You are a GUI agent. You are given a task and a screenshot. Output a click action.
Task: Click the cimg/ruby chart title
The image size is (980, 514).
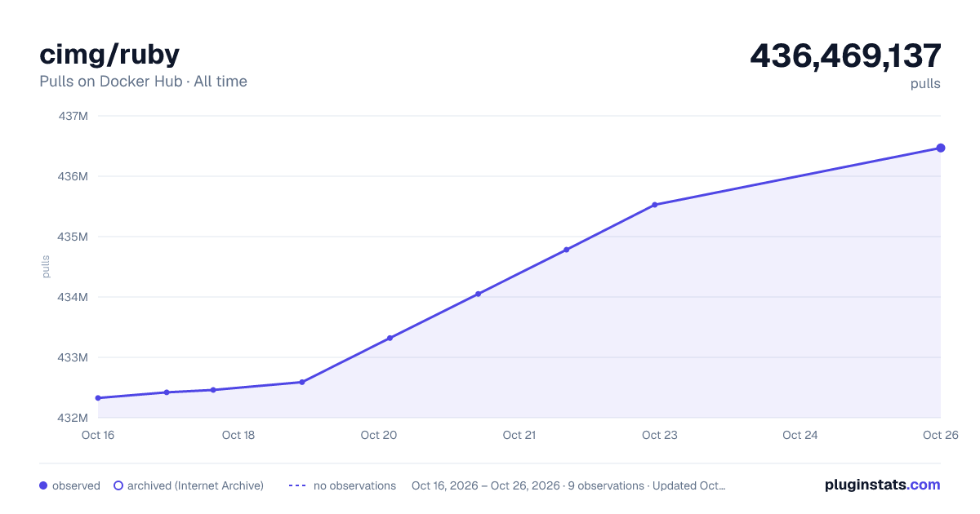(109, 54)
